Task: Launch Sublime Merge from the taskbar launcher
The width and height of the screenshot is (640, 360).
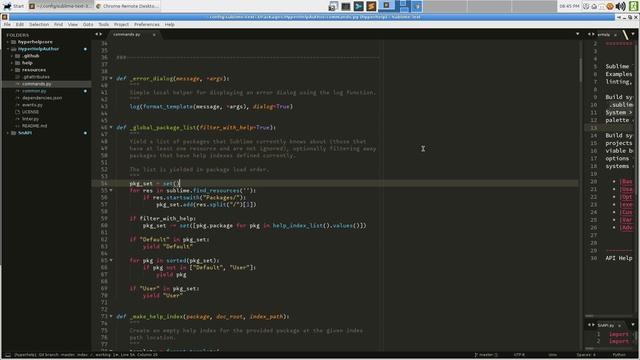Action: 358,6
